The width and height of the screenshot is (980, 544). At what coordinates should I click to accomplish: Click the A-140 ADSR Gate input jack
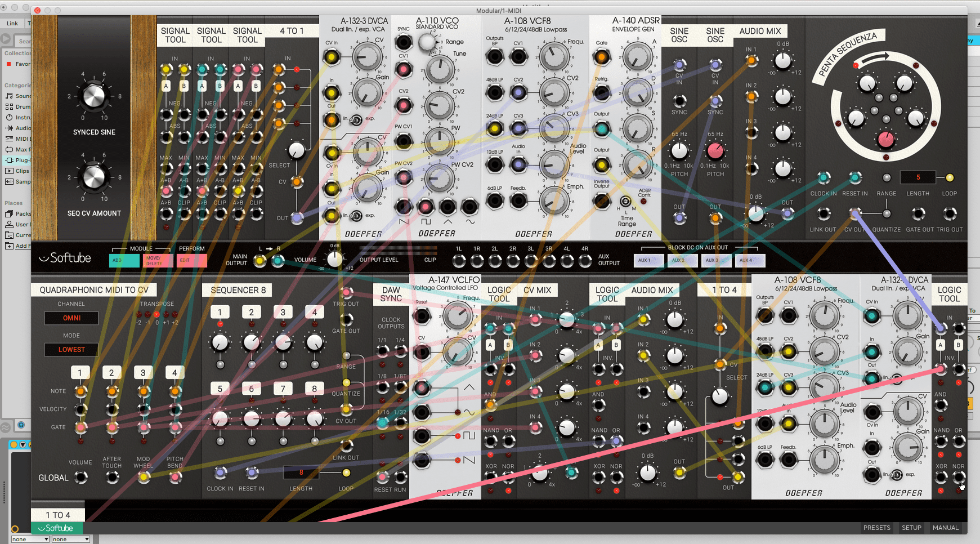tap(602, 56)
